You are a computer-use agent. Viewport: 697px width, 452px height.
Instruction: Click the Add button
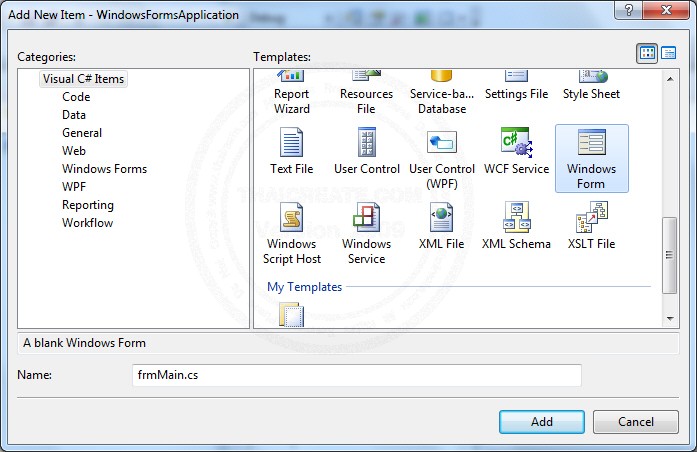point(541,422)
